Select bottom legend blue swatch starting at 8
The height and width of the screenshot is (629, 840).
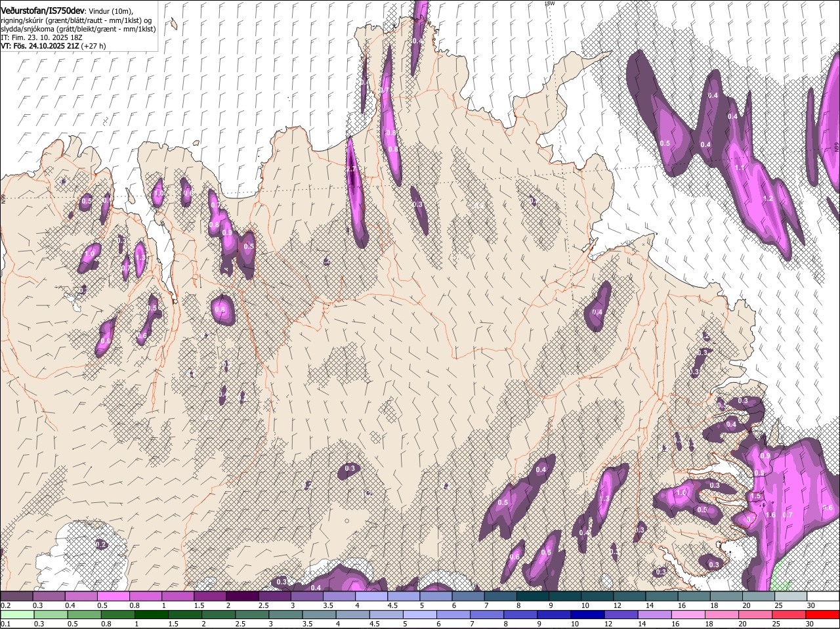pyautogui.click(x=520, y=615)
